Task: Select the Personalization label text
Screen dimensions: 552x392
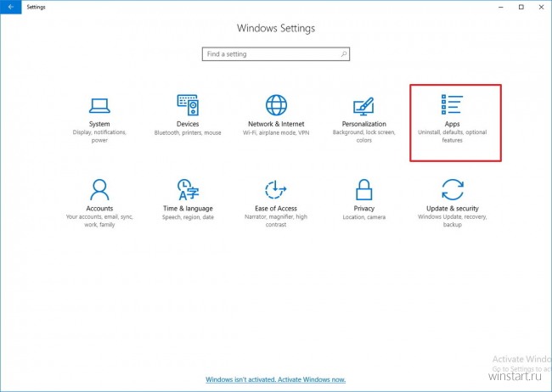Action: click(364, 124)
